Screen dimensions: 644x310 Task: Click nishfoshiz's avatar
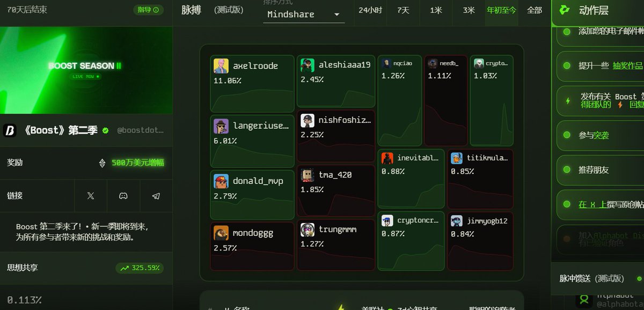(x=308, y=120)
